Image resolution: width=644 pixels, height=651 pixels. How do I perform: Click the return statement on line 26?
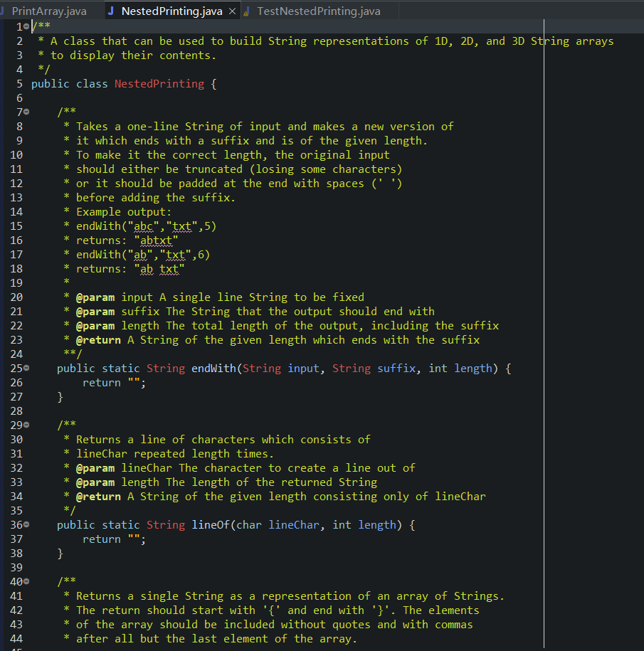pyautogui.click(x=102, y=382)
